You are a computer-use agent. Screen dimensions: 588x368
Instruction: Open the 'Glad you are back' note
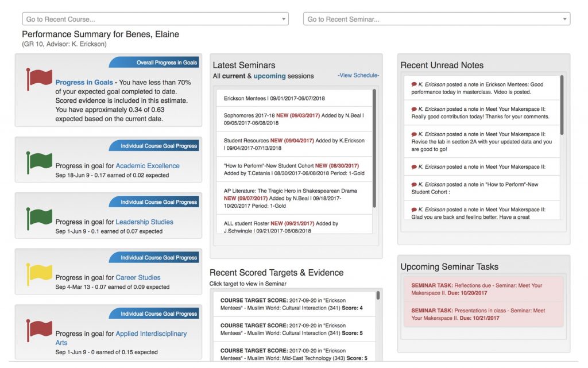point(482,211)
